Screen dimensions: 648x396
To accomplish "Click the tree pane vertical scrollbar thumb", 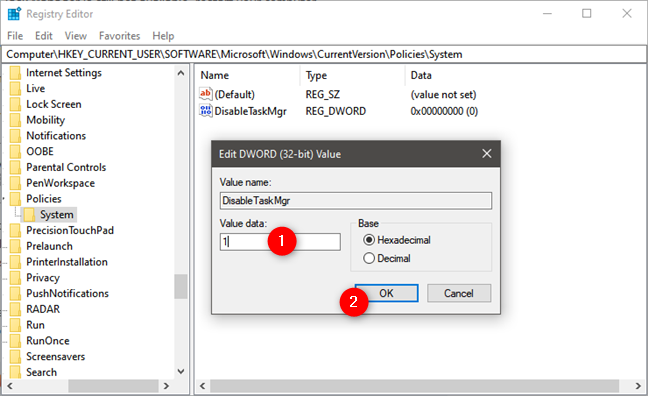I will 181,286.
